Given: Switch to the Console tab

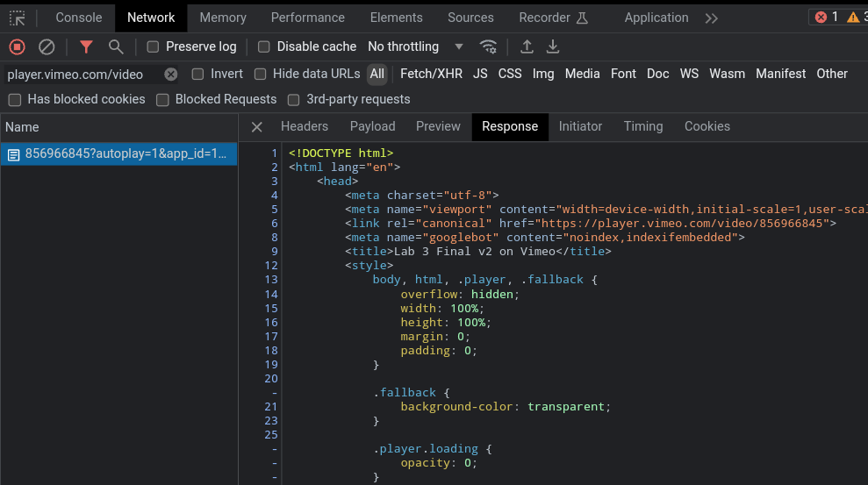Looking at the screenshot, I should point(79,18).
